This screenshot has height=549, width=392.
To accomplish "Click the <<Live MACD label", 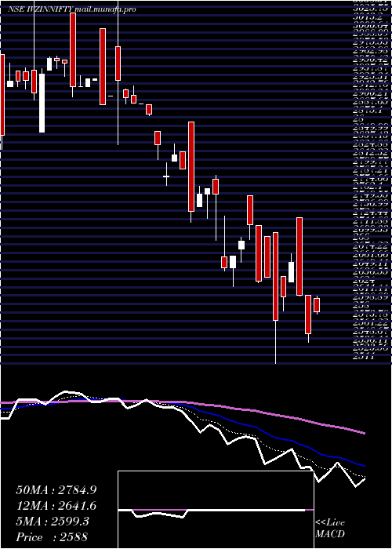I will [x=330, y=529].
